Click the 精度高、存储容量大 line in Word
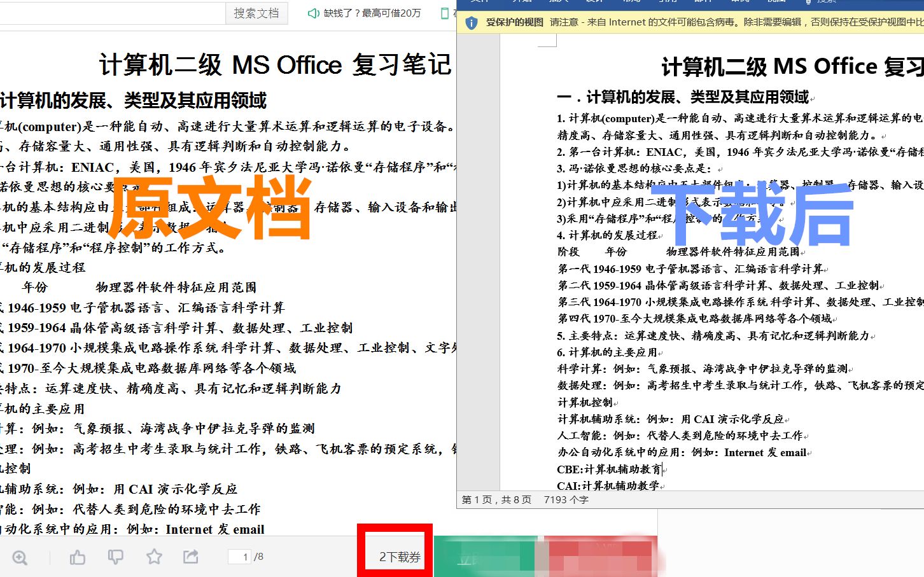The width and height of the screenshot is (924, 577). [x=717, y=136]
